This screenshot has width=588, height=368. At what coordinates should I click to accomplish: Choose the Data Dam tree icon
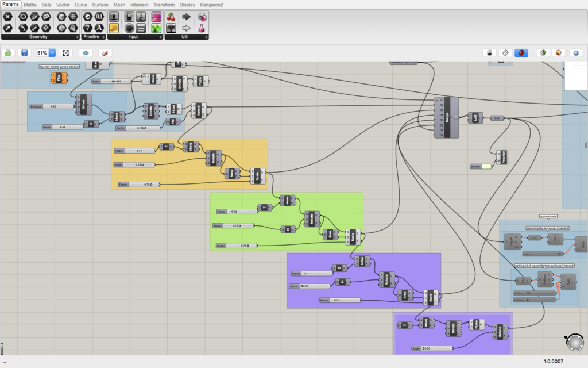point(171,28)
